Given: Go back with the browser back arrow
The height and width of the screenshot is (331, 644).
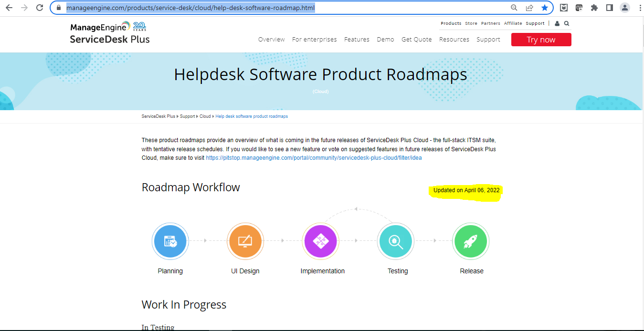Looking at the screenshot, I should click(x=9, y=8).
